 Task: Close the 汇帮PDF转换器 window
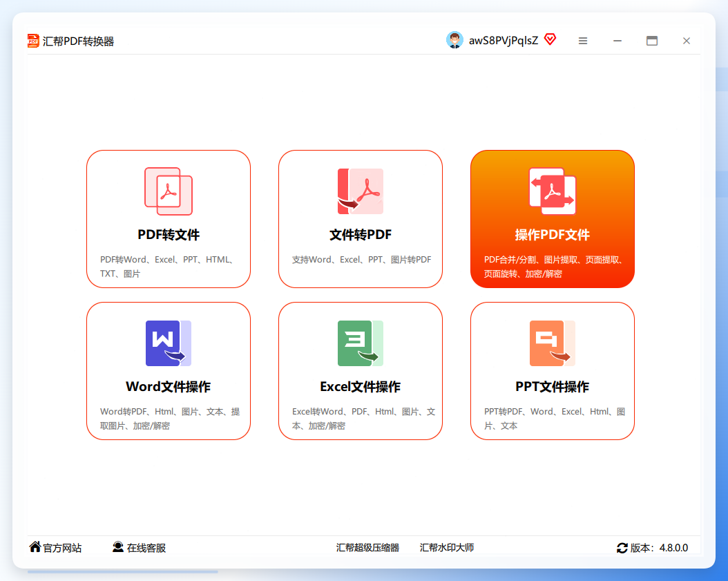pyautogui.click(x=687, y=41)
